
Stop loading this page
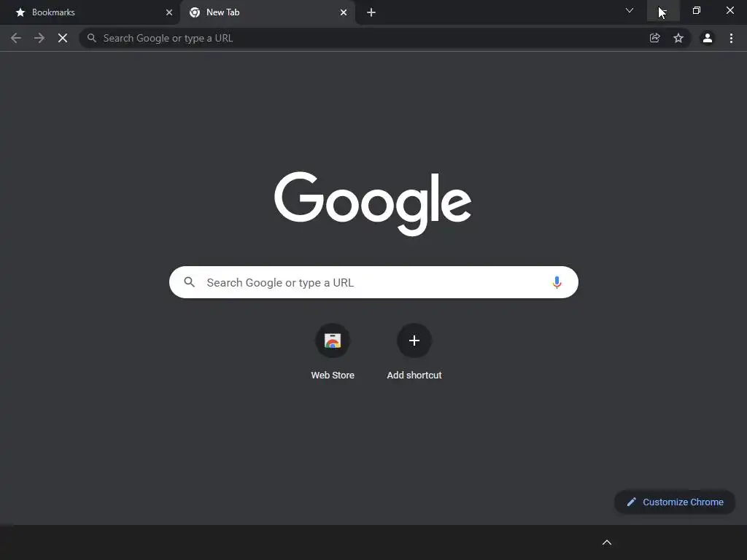(63, 38)
